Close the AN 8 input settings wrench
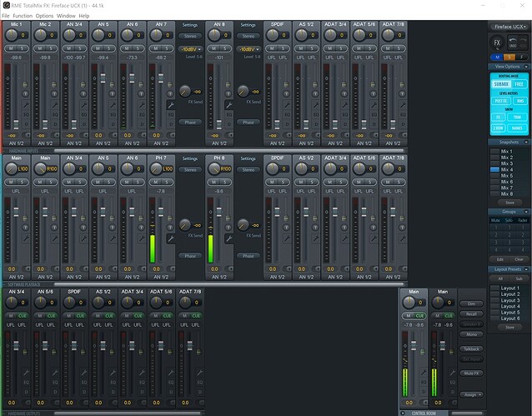Image resolution: width=532 pixels, height=416 pixels. coord(229,105)
